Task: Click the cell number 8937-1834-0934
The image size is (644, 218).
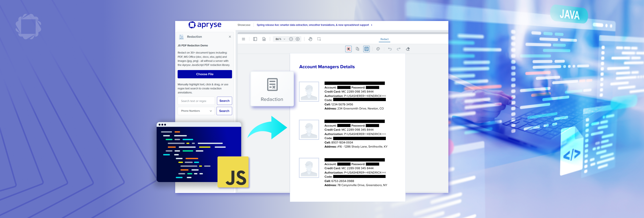Action: (342, 143)
